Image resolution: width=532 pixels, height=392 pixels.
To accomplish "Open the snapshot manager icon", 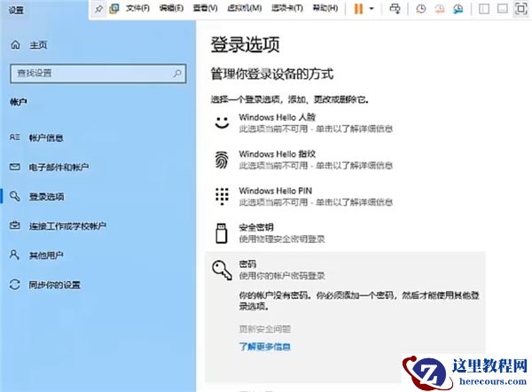I will 458,9.
